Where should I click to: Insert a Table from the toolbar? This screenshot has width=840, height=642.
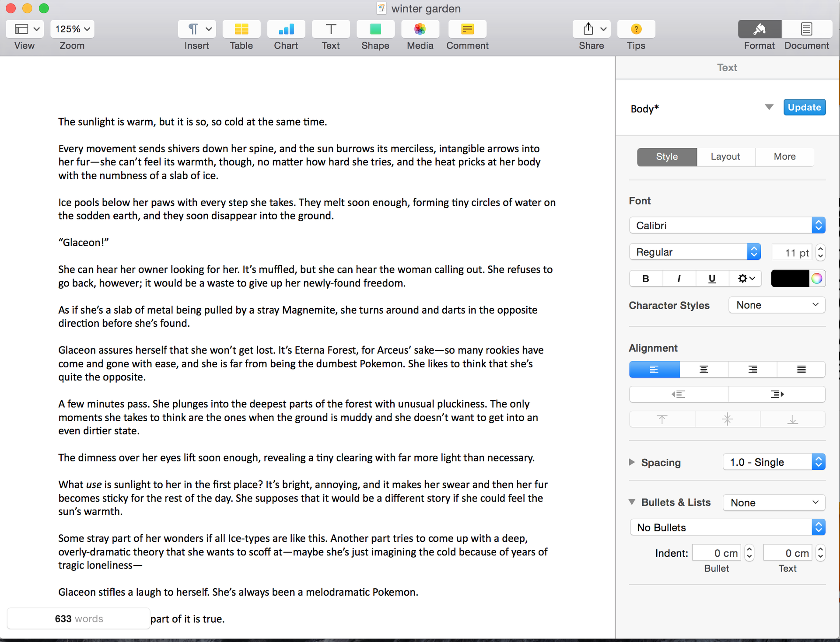tap(241, 29)
